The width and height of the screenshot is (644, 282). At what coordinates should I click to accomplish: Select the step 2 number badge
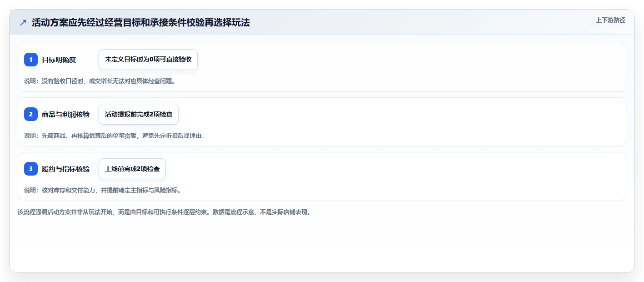pos(31,114)
